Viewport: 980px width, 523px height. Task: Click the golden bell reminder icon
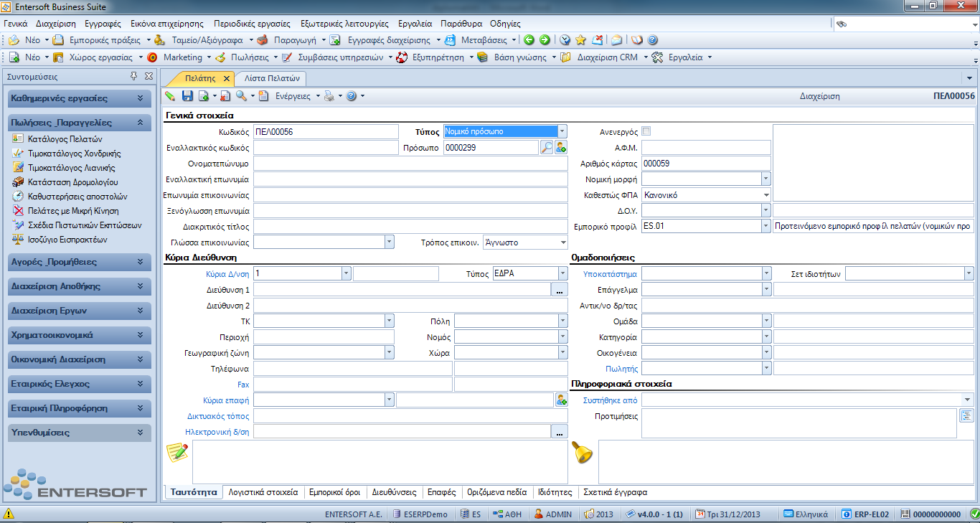point(582,452)
